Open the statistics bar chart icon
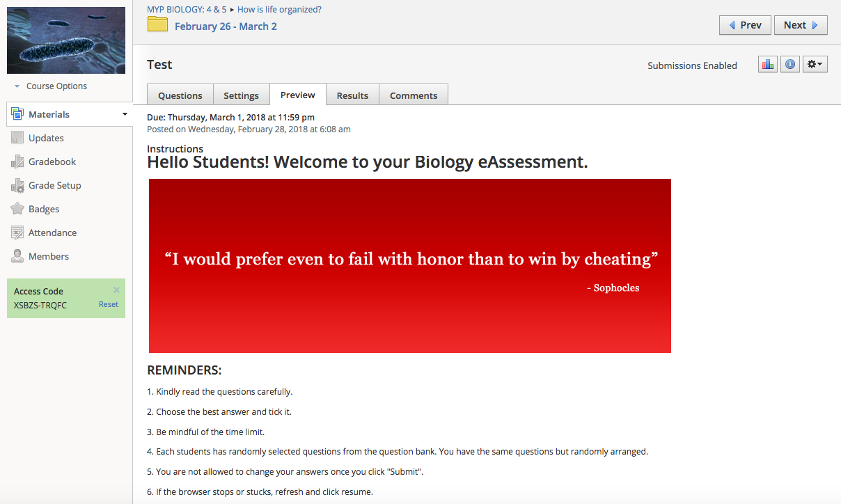 pyautogui.click(x=767, y=65)
